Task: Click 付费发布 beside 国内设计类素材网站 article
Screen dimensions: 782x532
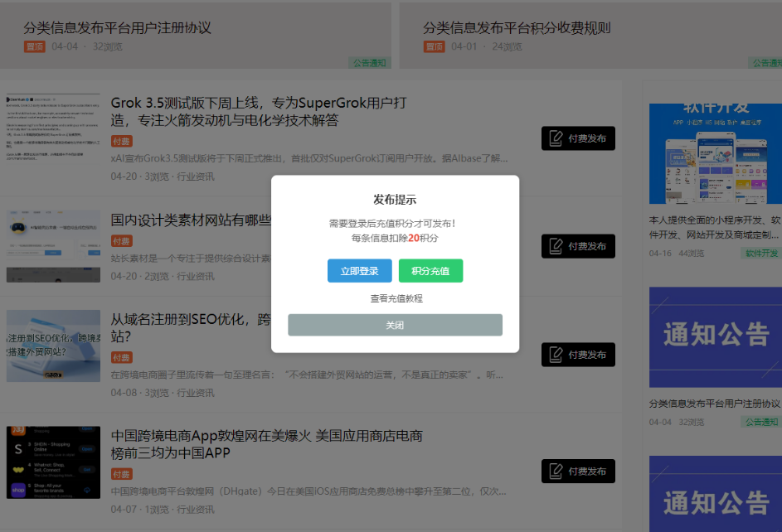Action: pos(578,246)
